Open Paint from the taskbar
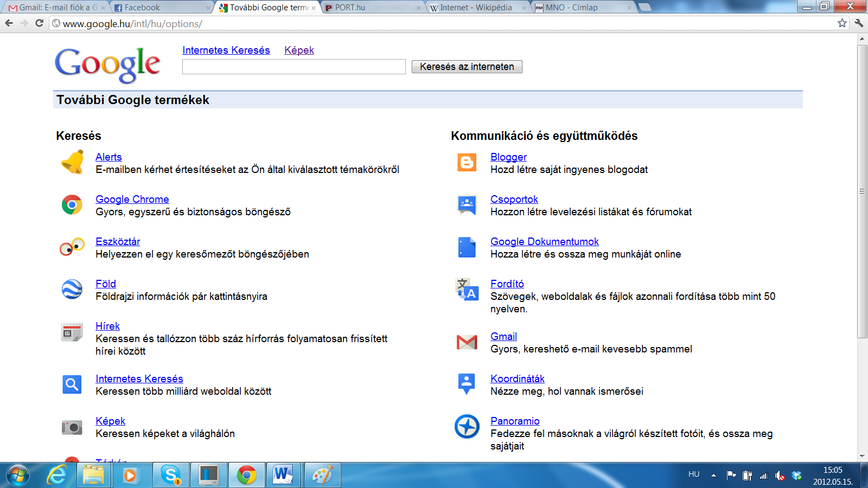Image resolution: width=868 pixels, height=488 pixels. click(x=322, y=475)
